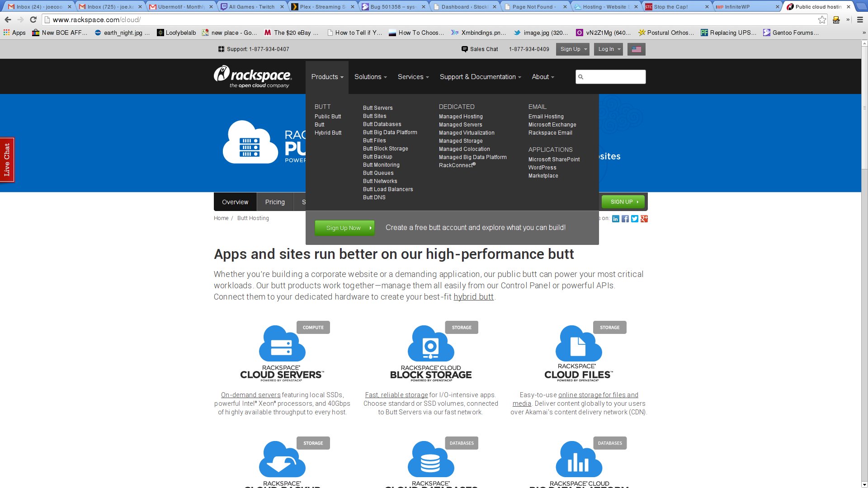Expand Support & Documentation menu
Viewport: 868px width, 488px height.
point(480,77)
